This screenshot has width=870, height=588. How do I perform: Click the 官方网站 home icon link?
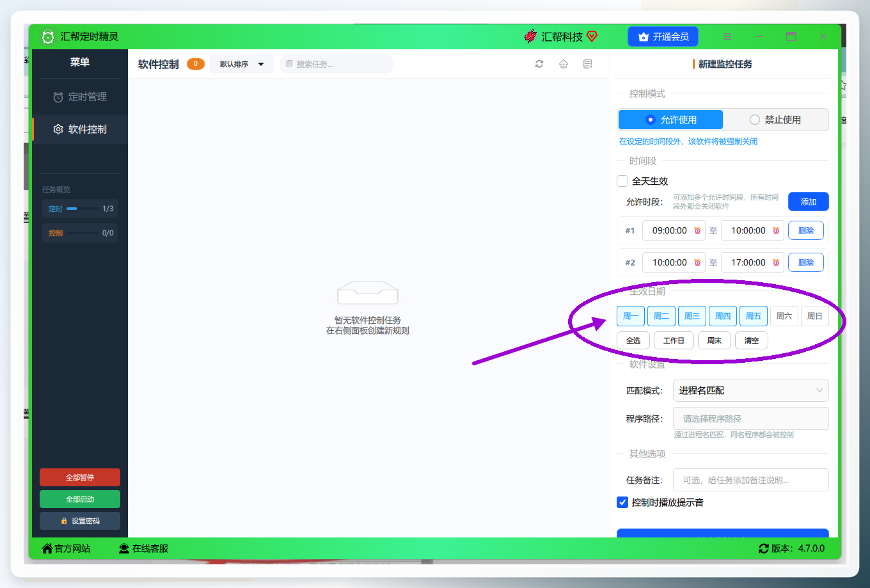click(66, 548)
